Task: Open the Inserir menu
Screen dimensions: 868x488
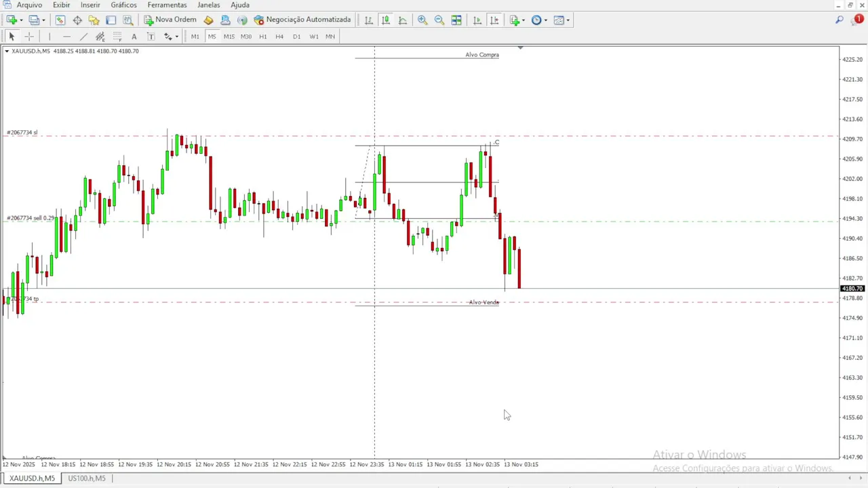Action: pos(90,5)
